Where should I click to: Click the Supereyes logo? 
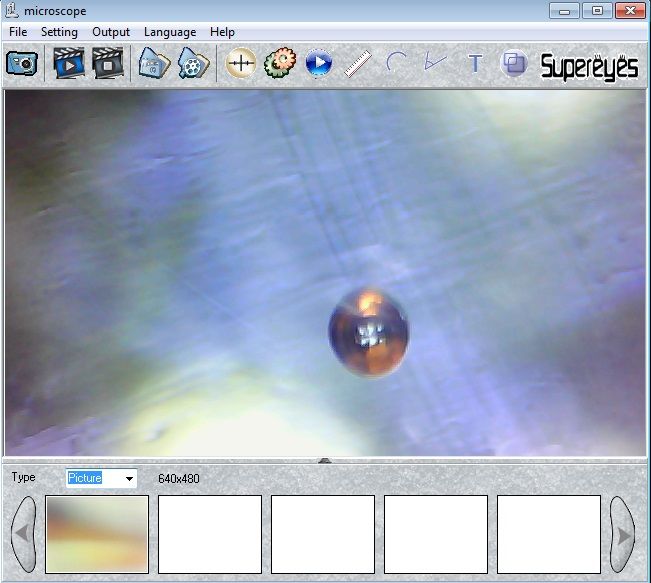point(589,66)
